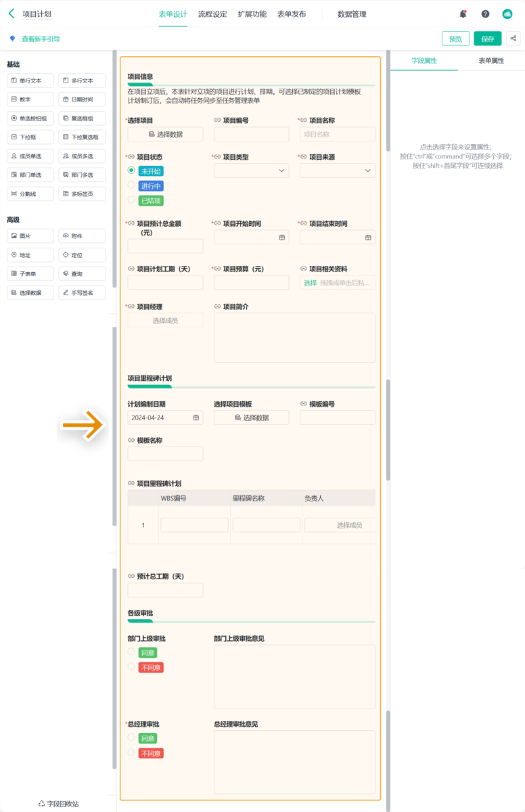Click the 项目简介 text area
The image size is (525, 812).
click(294, 338)
